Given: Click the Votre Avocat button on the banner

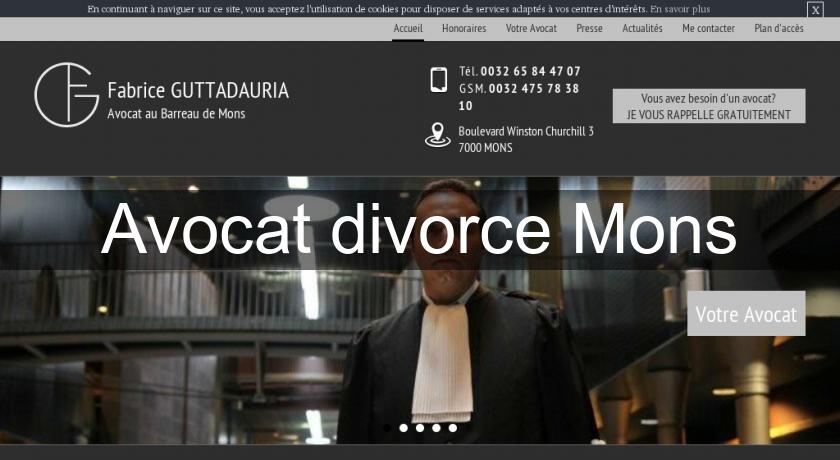Looking at the screenshot, I should [x=746, y=314].
